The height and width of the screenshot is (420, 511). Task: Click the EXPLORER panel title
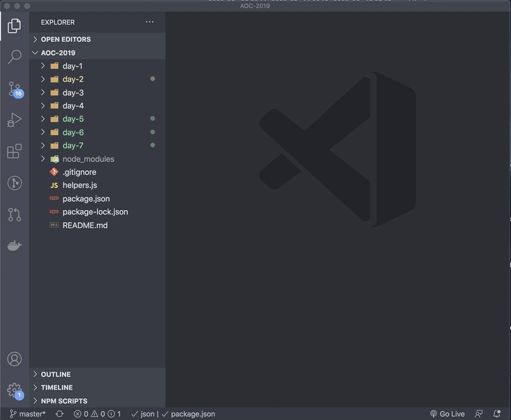57,22
